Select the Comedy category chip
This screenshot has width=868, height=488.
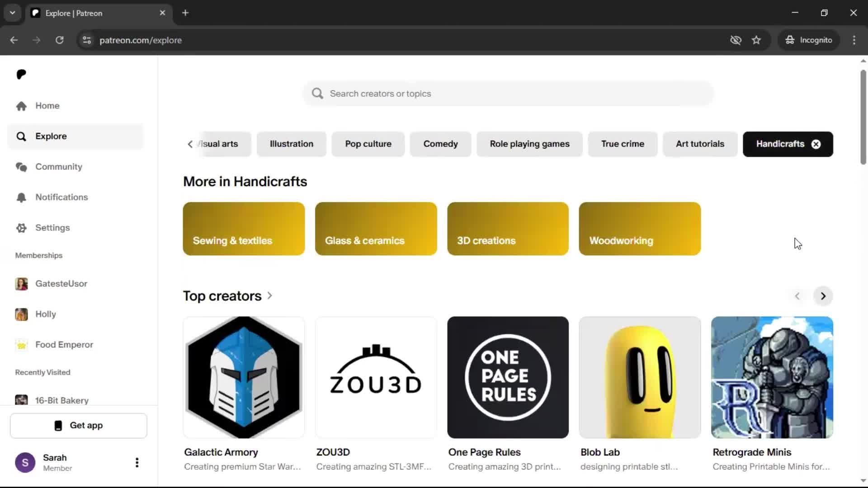click(x=440, y=144)
